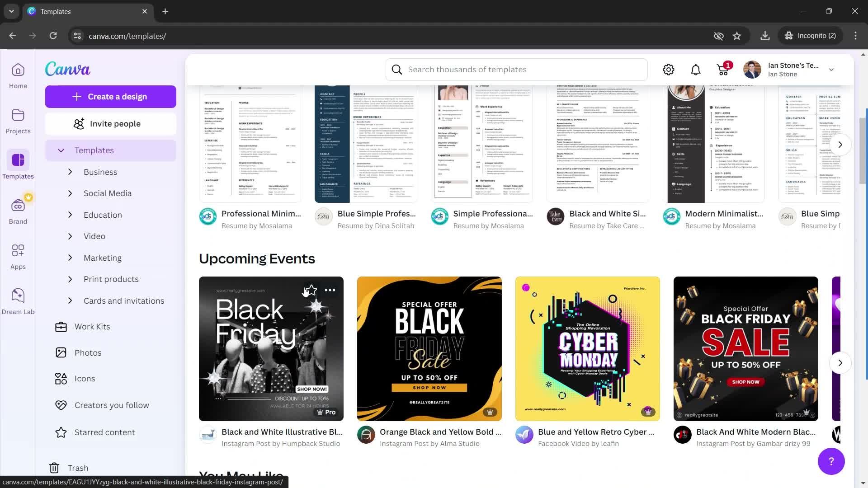
Task: Open the Cyber Monday template thumbnail
Action: tap(588, 349)
